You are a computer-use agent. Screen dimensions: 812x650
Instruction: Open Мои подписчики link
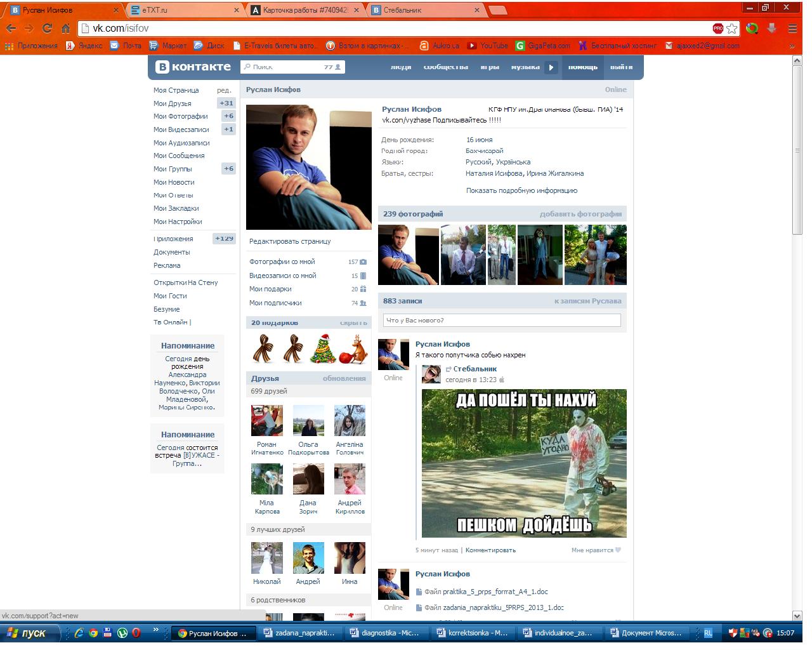coord(275,303)
